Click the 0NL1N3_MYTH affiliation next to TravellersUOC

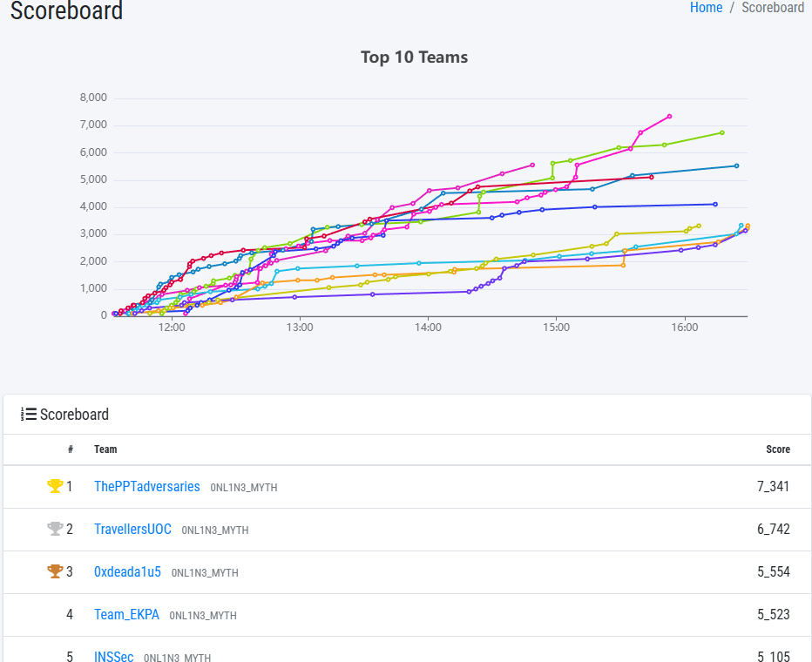coord(215,530)
